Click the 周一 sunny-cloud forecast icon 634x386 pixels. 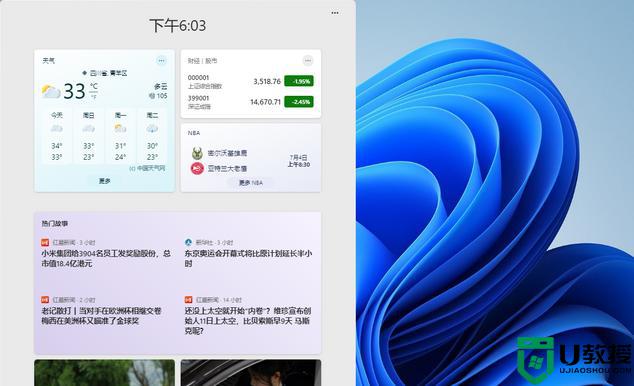pyautogui.click(x=120, y=129)
